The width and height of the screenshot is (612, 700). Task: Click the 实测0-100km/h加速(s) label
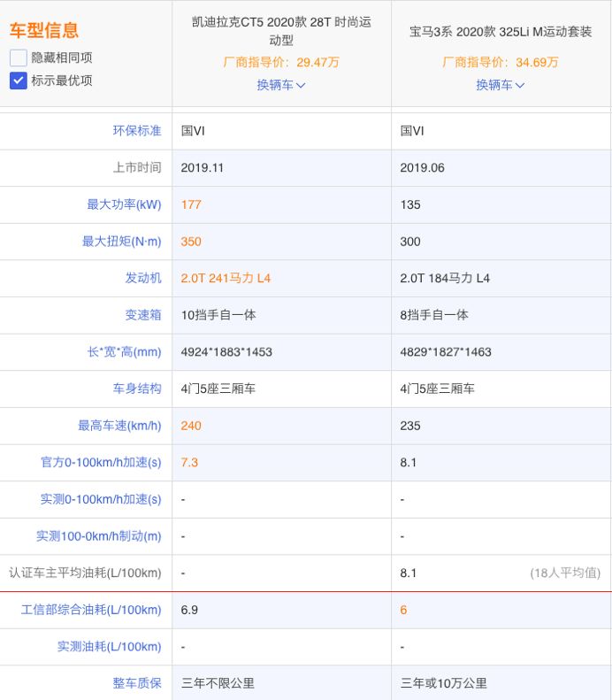(x=101, y=499)
